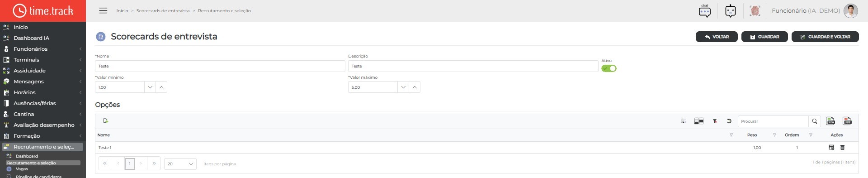The height and width of the screenshot is (178, 868).
Task: Click the Valor máximo numeric field
Action: 373,87
